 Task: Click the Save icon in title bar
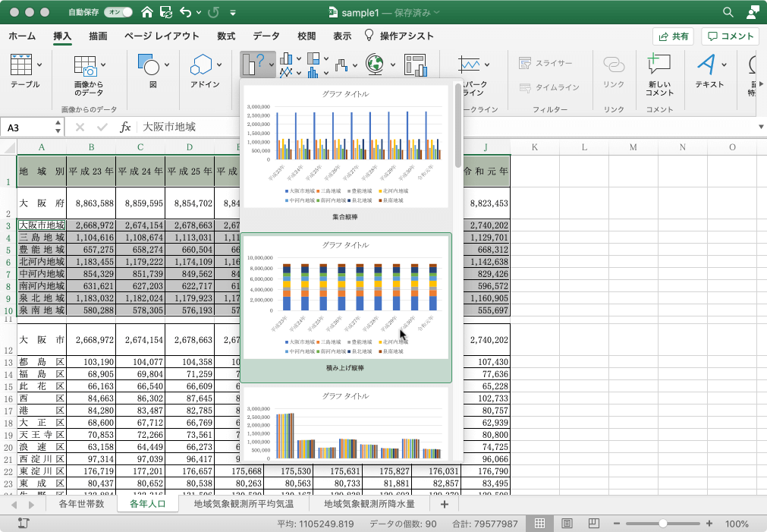point(166,12)
